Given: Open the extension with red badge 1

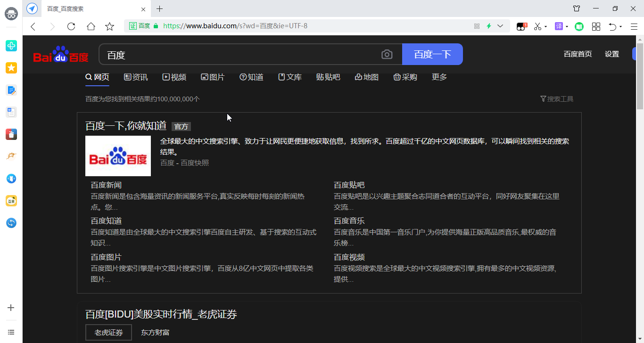Looking at the screenshot, I should (x=521, y=26).
